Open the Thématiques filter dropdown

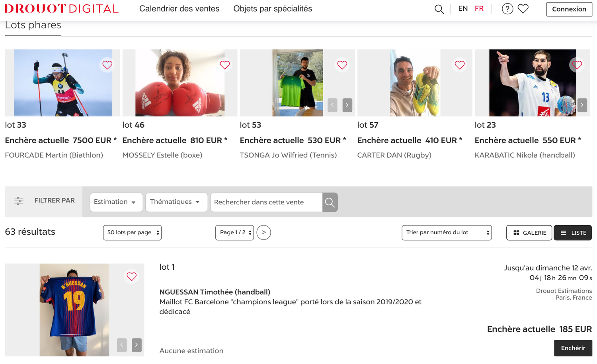176,202
